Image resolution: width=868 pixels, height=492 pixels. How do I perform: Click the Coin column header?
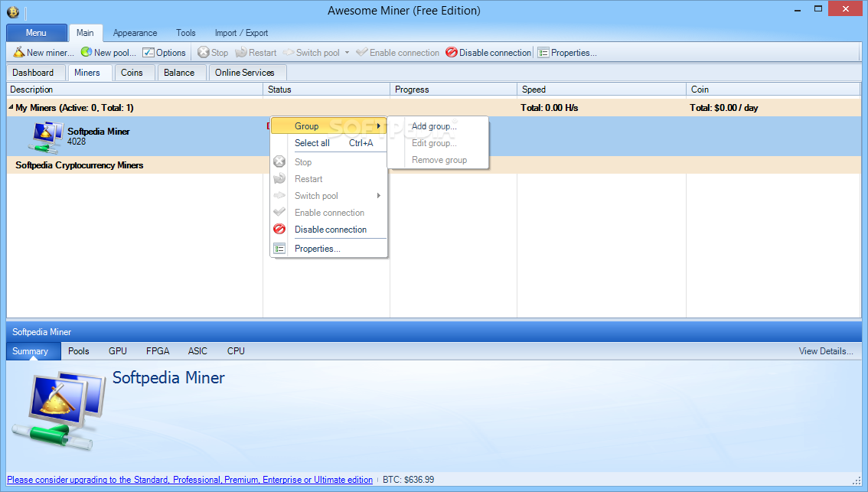coord(773,89)
